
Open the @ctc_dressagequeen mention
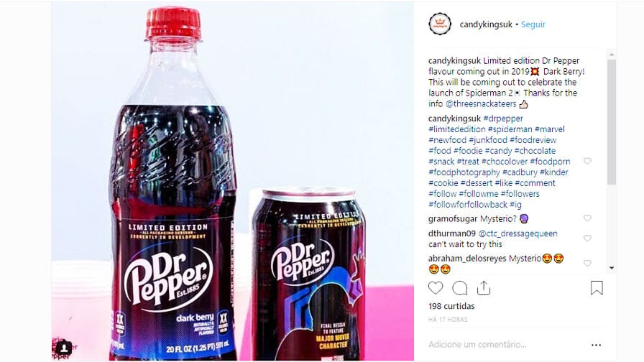518,233
